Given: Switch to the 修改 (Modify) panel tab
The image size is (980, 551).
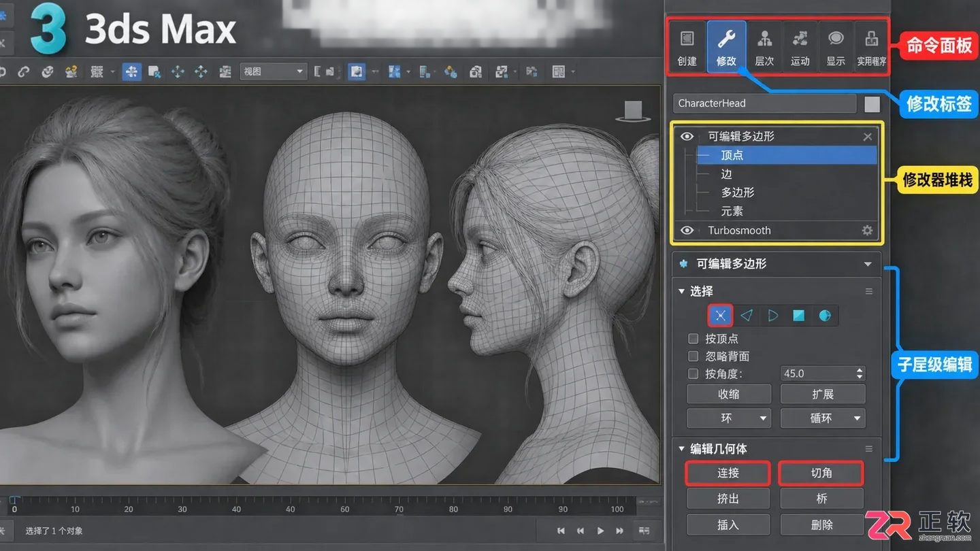Looking at the screenshot, I should click(x=726, y=47).
